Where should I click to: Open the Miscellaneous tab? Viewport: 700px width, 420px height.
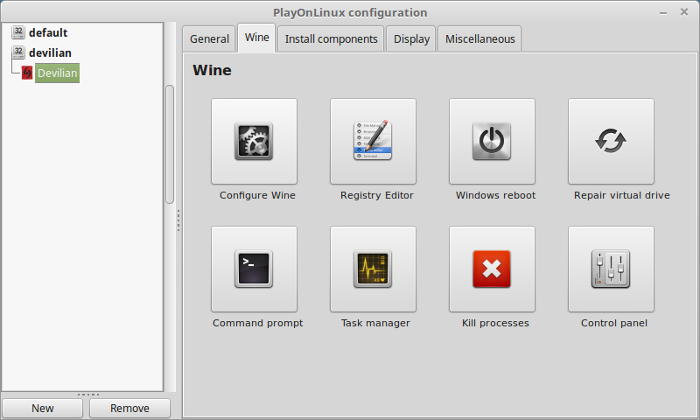click(480, 39)
